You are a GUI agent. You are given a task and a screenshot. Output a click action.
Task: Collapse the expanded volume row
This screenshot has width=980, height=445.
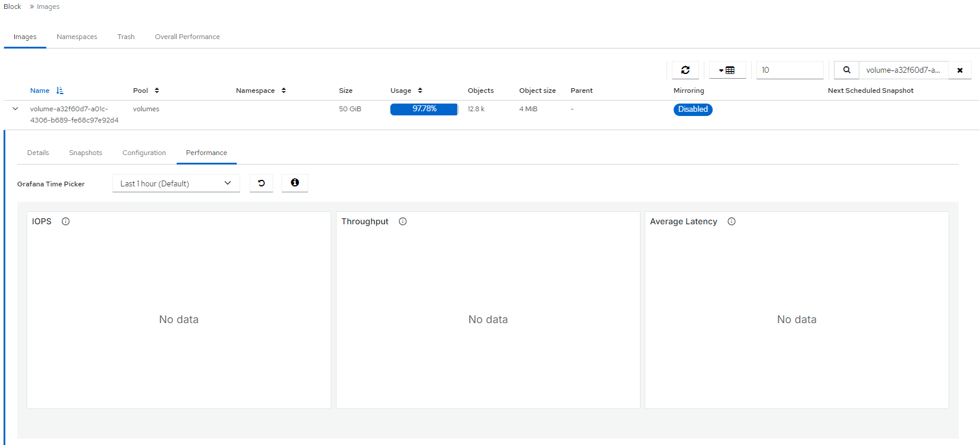(15, 109)
